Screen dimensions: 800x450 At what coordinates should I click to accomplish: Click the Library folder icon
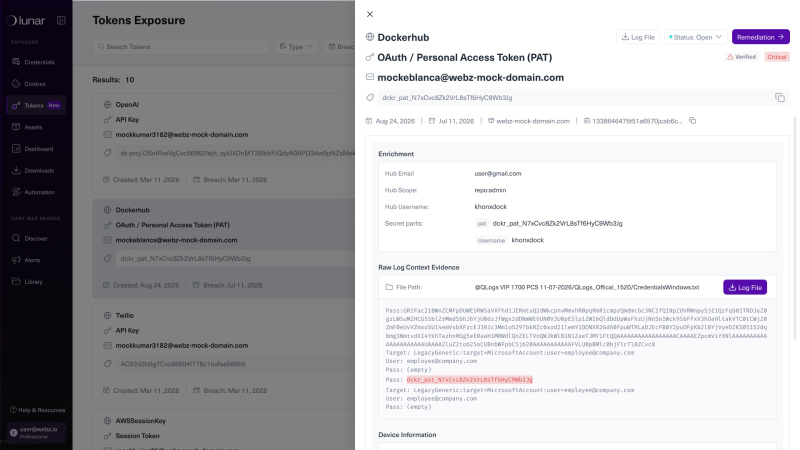click(16, 281)
